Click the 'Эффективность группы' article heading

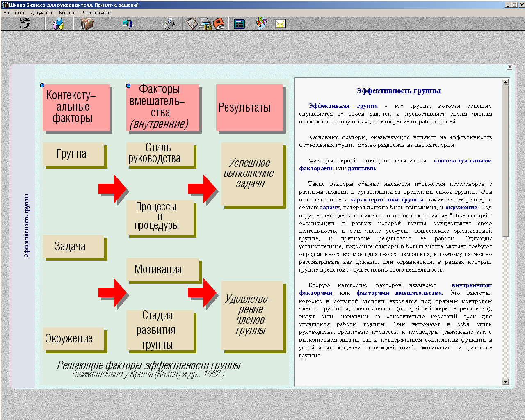pyautogui.click(x=398, y=91)
